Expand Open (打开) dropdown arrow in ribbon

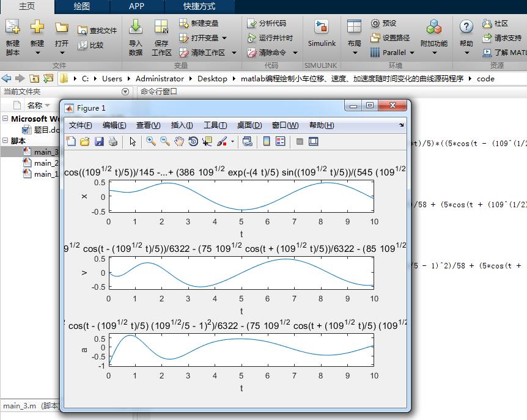tap(62, 53)
